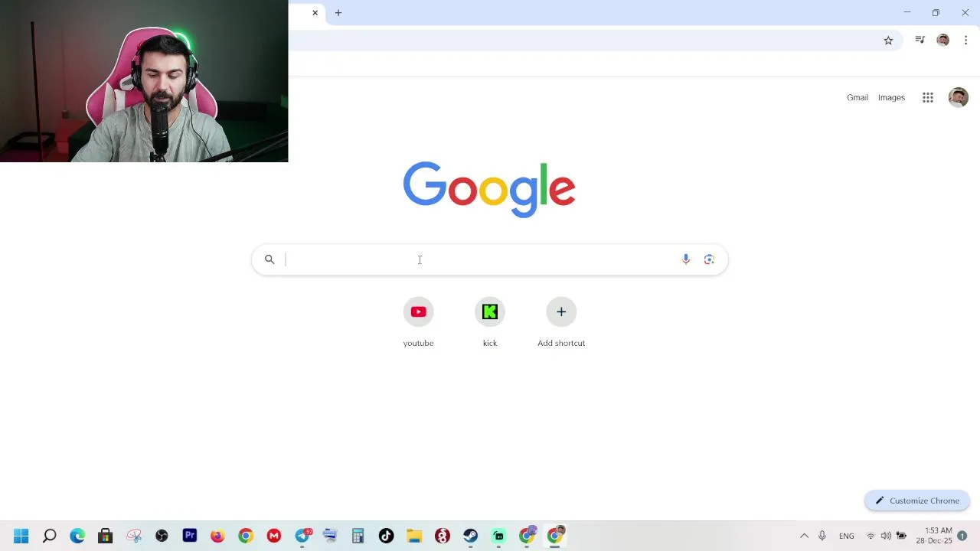The image size is (980, 551).
Task: Open Steam from the taskbar
Action: point(470,536)
